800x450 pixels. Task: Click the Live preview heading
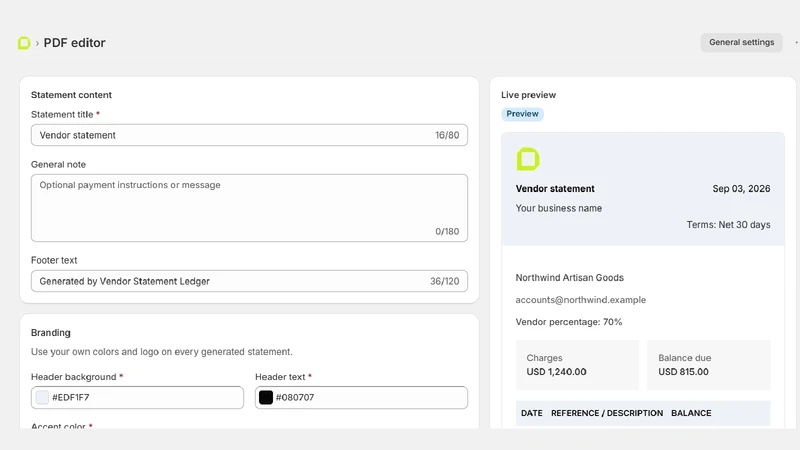528,95
